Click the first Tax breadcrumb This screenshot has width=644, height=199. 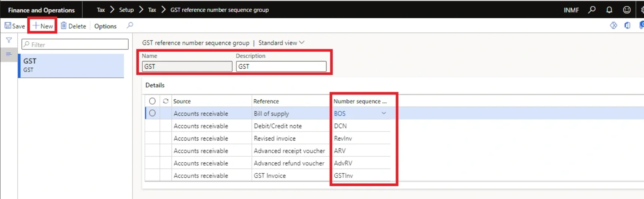click(101, 10)
